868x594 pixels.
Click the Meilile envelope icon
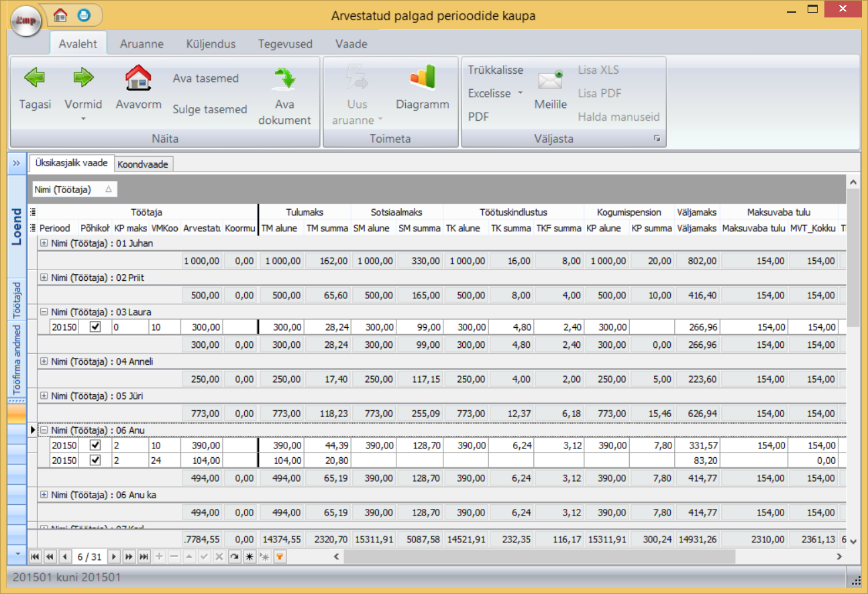550,81
